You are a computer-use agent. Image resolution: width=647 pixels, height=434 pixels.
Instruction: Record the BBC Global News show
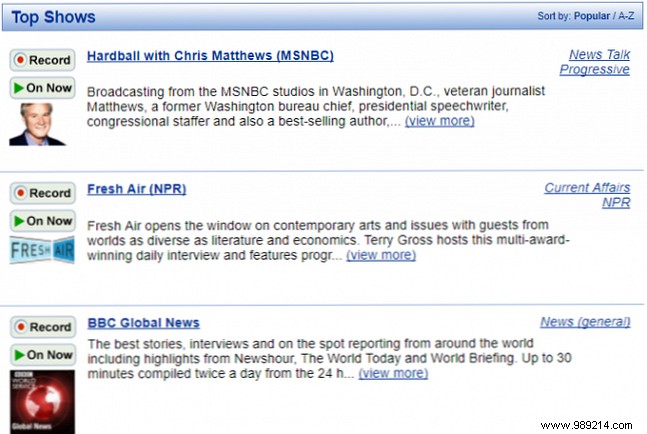pos(42,327)
